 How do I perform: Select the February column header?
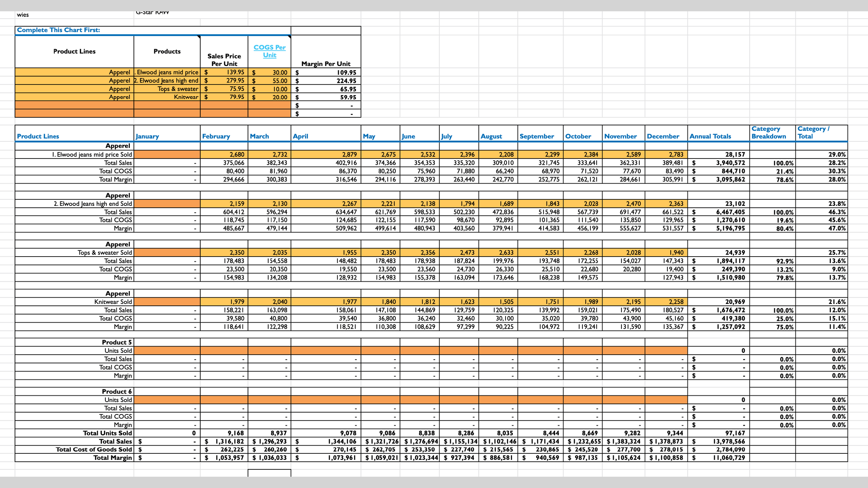[x=224, y=133]
